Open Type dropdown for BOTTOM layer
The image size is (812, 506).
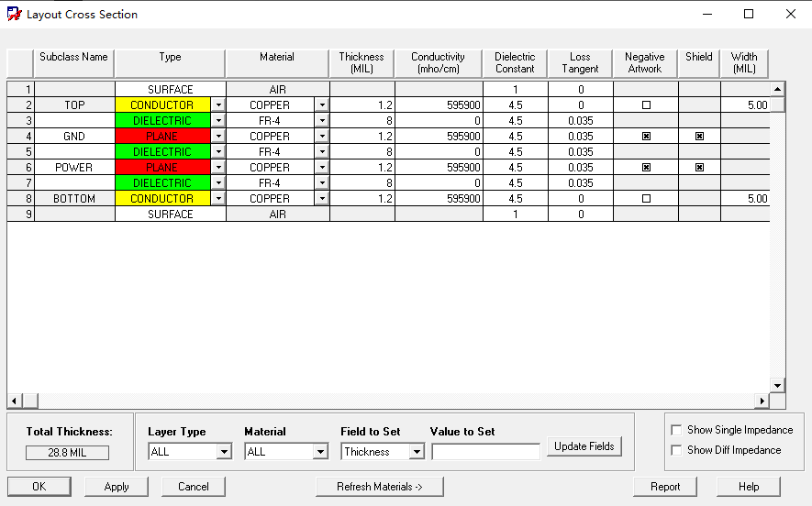218,198
